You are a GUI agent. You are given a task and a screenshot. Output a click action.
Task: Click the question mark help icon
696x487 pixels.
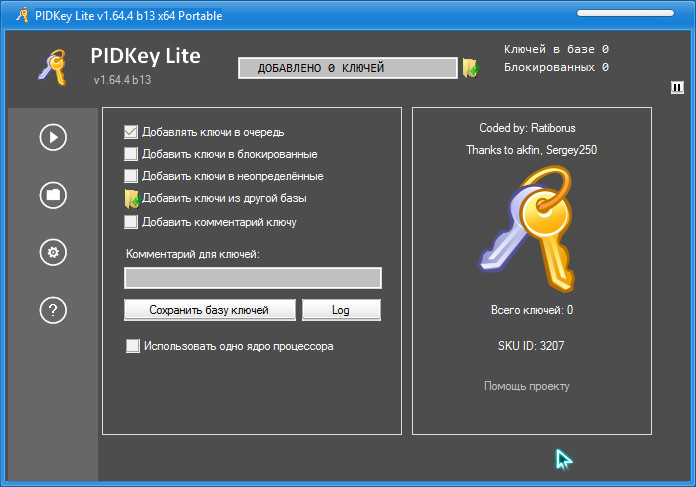point(53,310)
